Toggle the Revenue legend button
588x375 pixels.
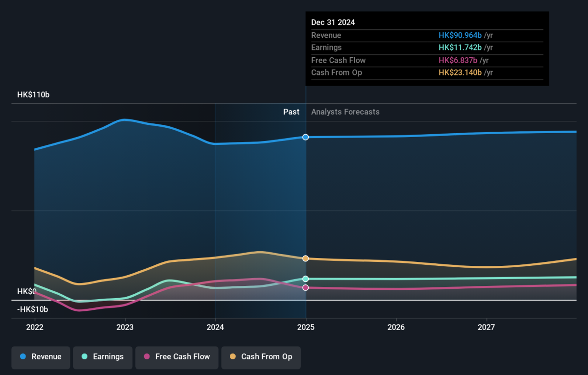pyautogui.click(x=41, y=357)
